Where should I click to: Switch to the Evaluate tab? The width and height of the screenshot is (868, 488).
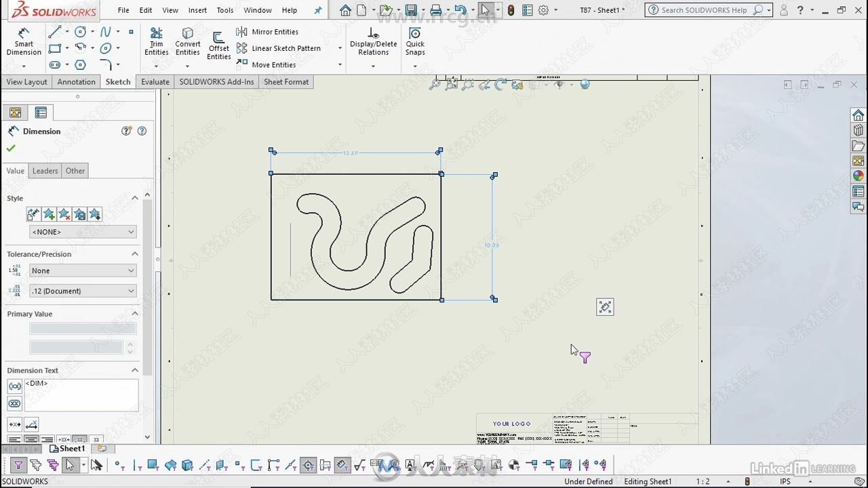[155, 82]
